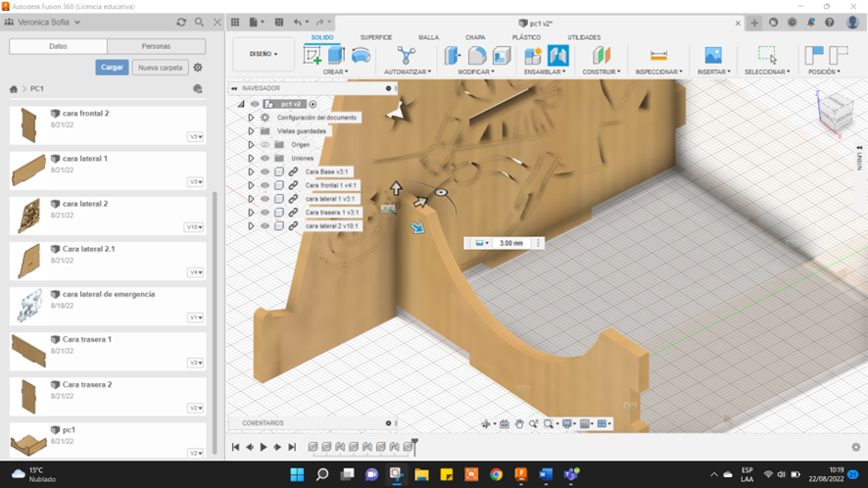
Task: Switch to the MALLA tab
Action: point(428,37)
